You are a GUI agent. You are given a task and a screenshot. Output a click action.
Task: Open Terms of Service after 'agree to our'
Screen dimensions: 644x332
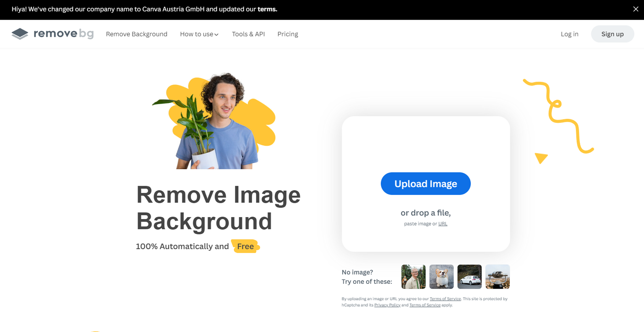coord(445,299)
